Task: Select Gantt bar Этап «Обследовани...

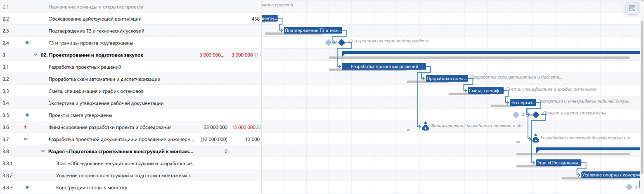Action: 559,163
